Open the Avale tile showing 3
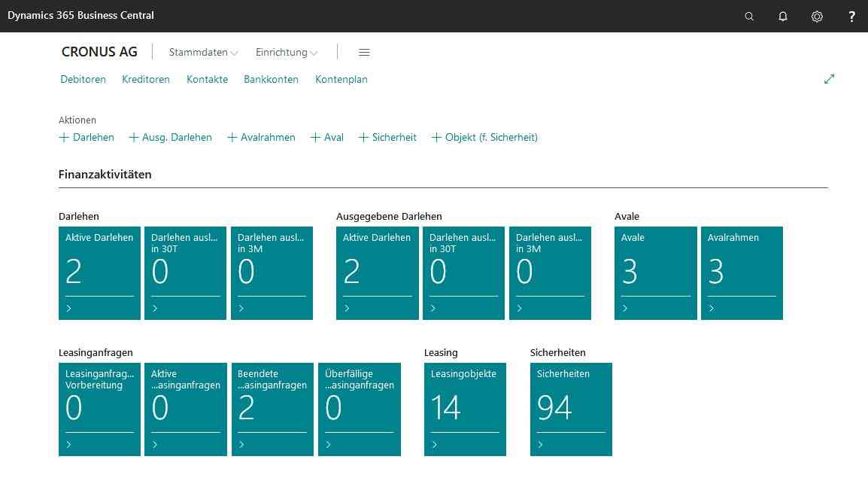The width and height of the screenshot is (868, 490). [x=655, y=272]
